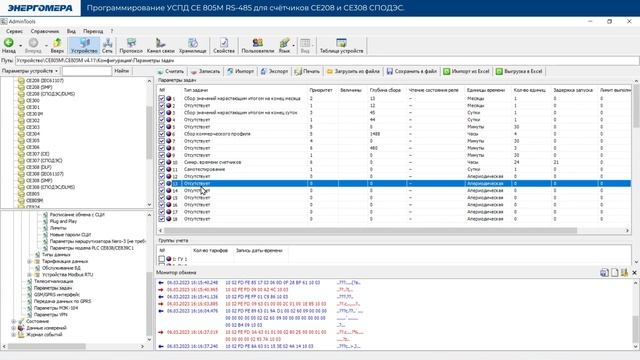Click the blank page icon in Монитор обмена

point(615,273)
